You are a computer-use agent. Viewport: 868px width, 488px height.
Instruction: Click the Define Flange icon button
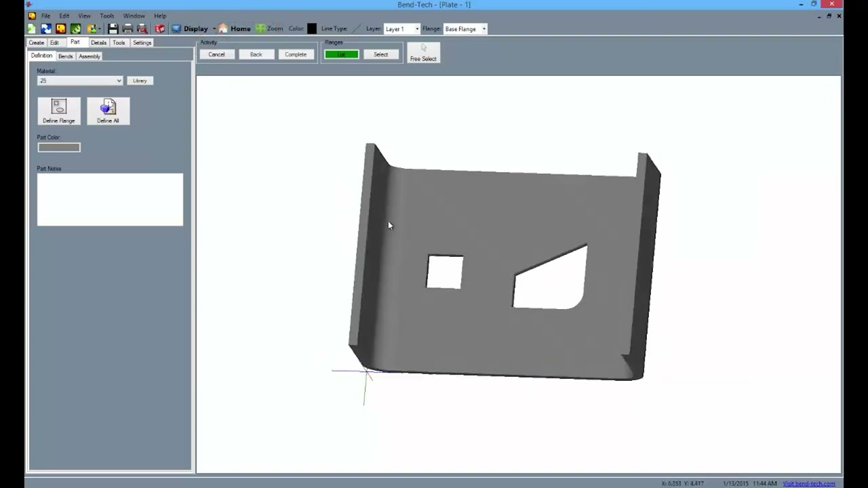point(59,110)
